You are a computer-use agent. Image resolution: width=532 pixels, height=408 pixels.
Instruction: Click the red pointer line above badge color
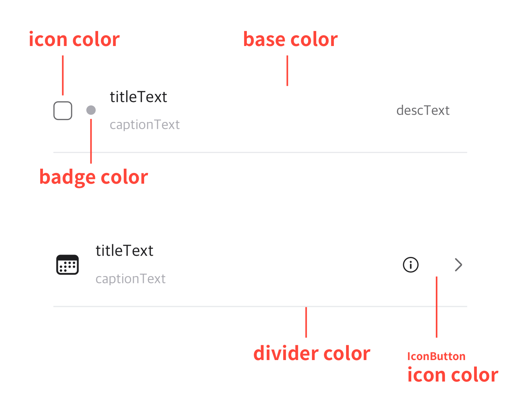coord(91,141)
